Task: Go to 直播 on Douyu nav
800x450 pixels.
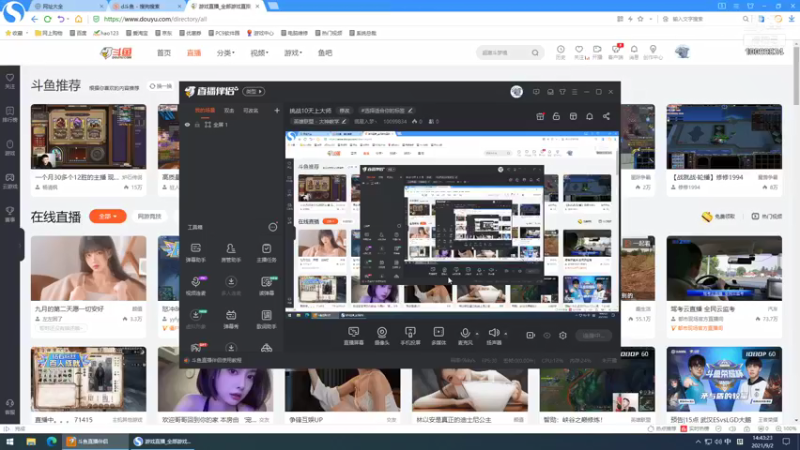Action: coord(194,53)
